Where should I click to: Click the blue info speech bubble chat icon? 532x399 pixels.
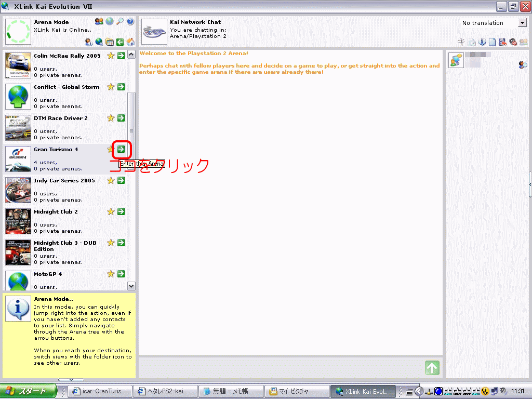click(482, 42)
